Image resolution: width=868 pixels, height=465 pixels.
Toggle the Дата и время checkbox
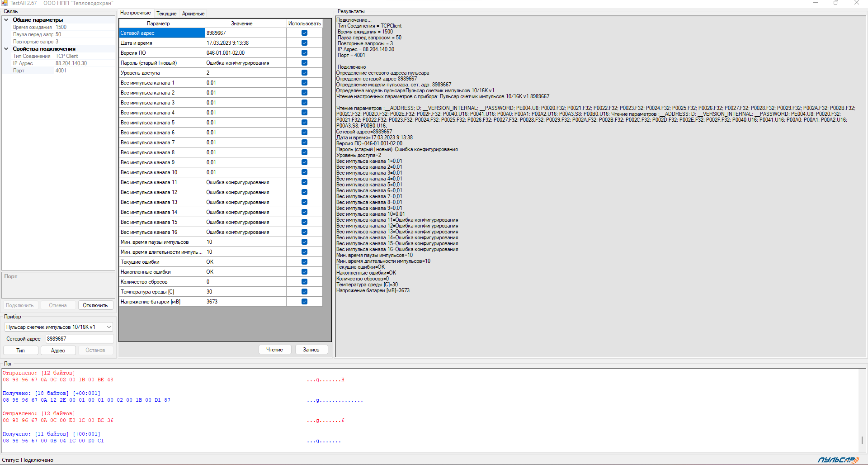(304, 43)
